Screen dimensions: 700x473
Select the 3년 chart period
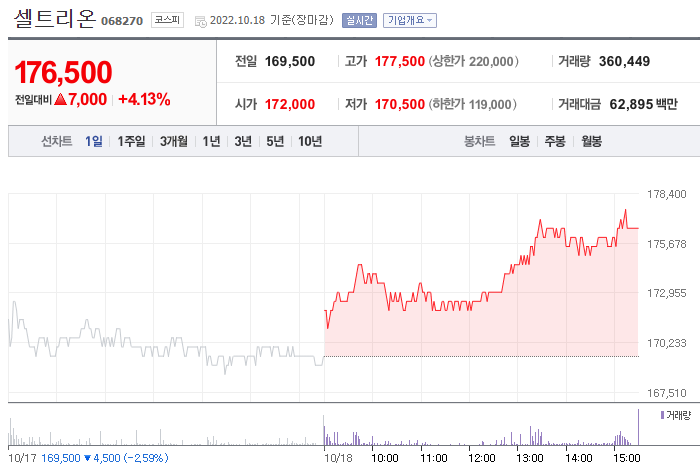(x=243, y=141)
